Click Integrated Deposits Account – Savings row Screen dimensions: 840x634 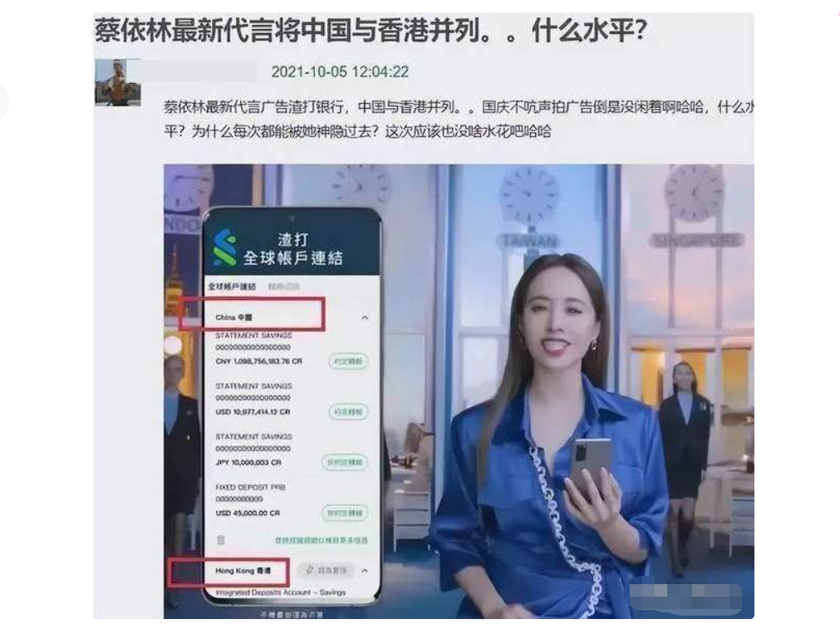click(280, 592)
